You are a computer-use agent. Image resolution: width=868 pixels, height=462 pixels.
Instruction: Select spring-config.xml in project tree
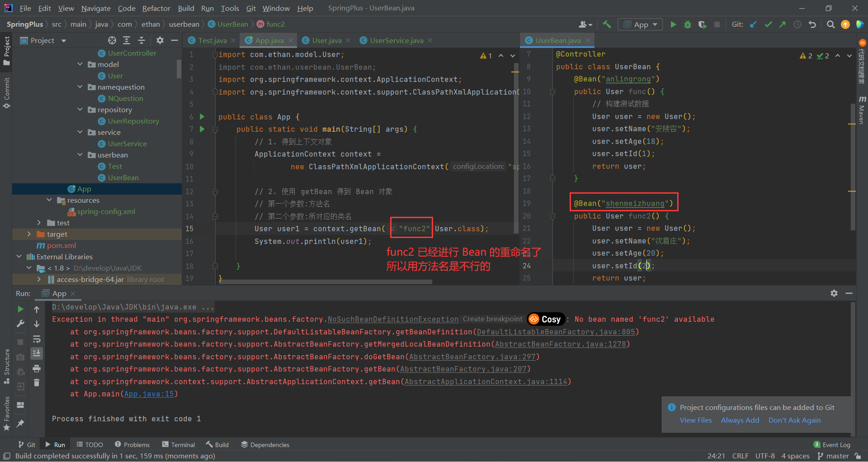(x=106, y=211)
